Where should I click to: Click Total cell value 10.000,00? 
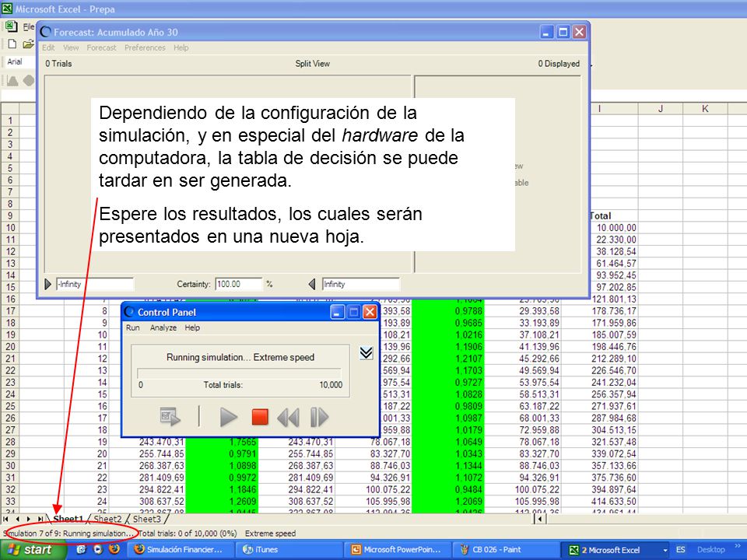tap(616, 228)
